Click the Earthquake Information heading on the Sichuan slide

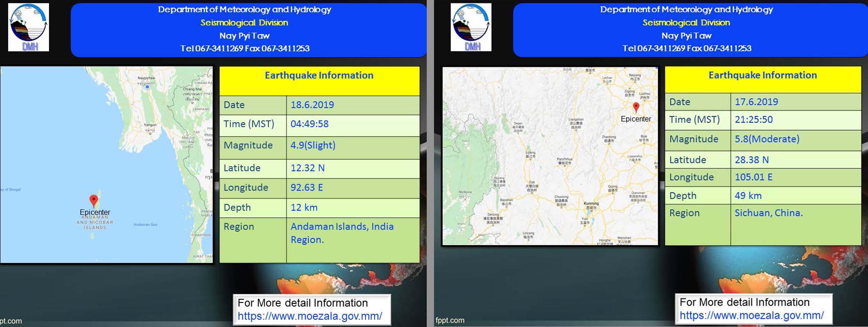tap(763, 75)
